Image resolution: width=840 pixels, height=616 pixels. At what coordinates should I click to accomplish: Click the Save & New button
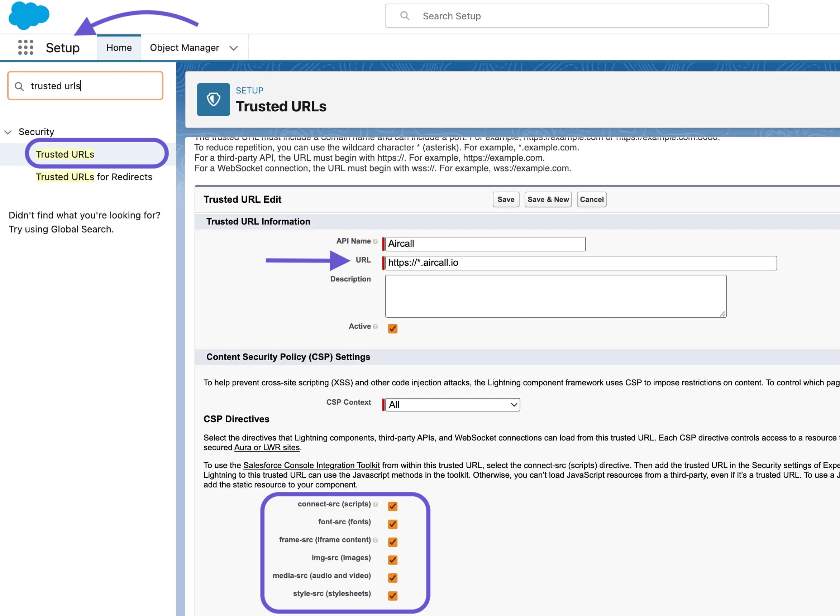(548, 199)
